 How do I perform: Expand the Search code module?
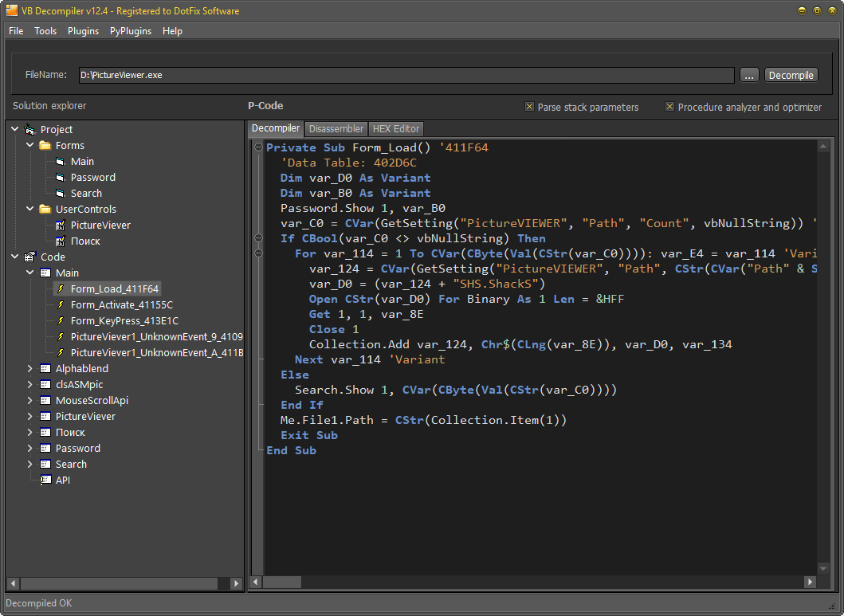30,465
